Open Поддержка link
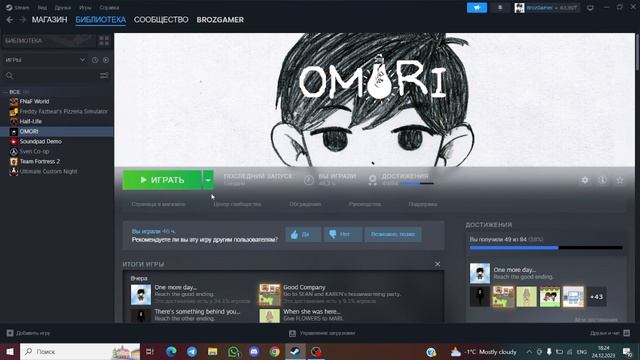640x360 pixels. pyautogui.click(x=422, y=204)
